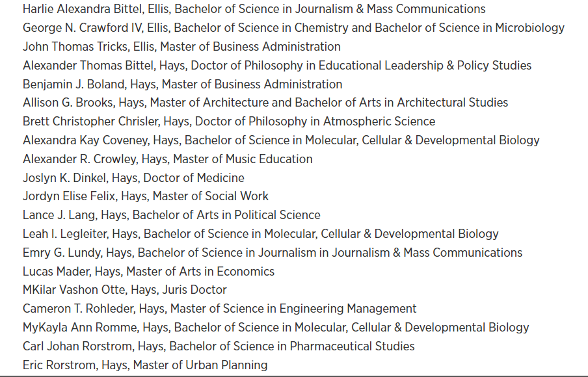The height and width of the screenshot is (377, 588).
Task: Select Alexandra Kay Coveney line
Action: (x=281, y=140)
